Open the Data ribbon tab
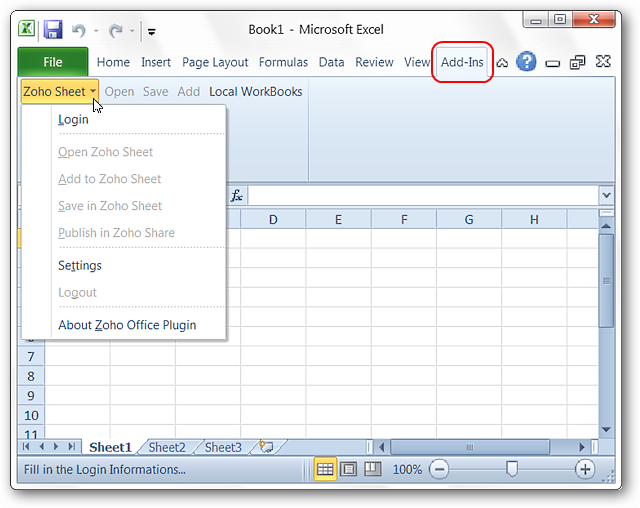The width and height of the screenshot is (640, 508). click(331, 62)
